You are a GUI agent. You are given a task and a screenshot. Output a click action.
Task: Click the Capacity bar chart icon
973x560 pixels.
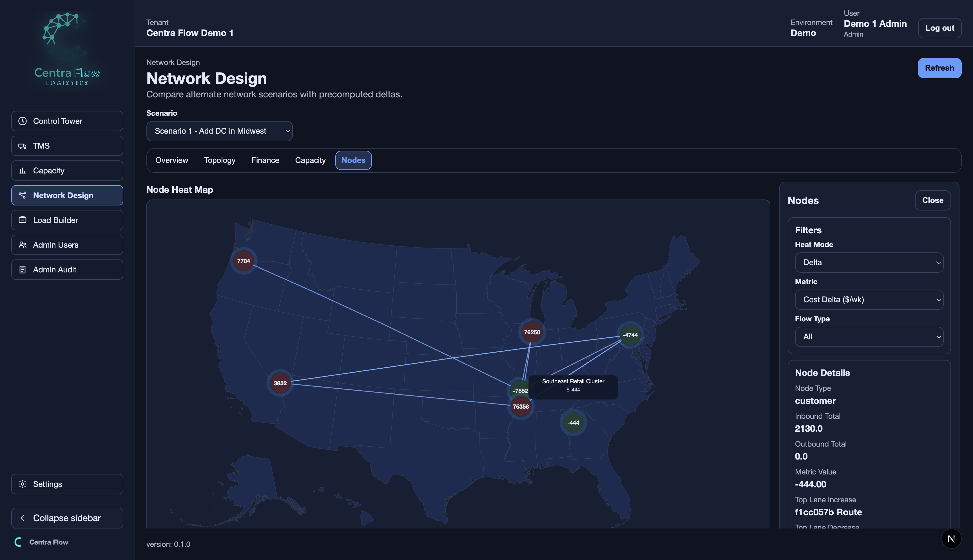(x=22, y=170)
